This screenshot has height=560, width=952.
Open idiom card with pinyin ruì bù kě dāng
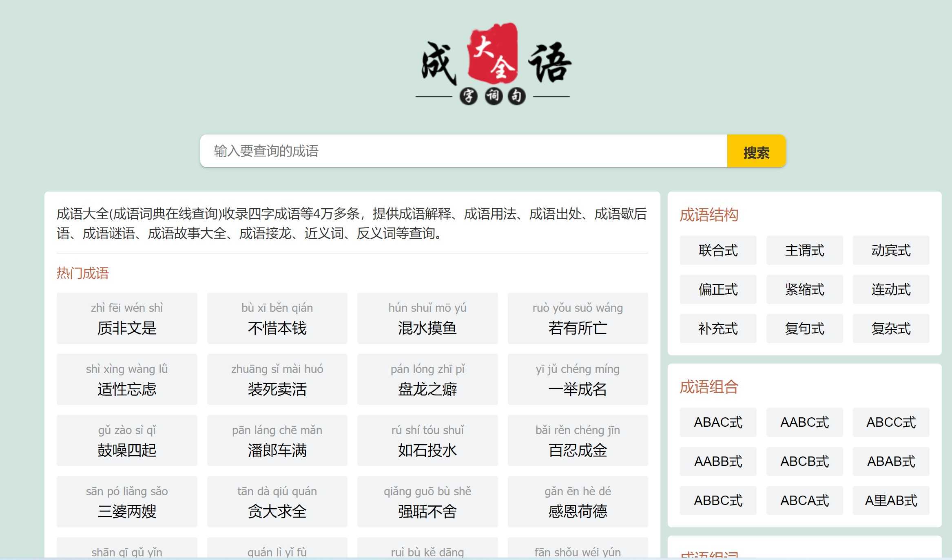click(x=427, y=548)
